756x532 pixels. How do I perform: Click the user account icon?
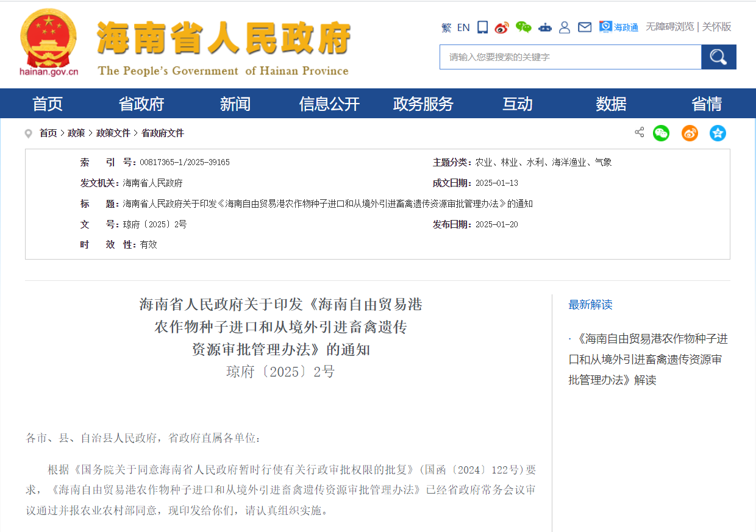565,27
